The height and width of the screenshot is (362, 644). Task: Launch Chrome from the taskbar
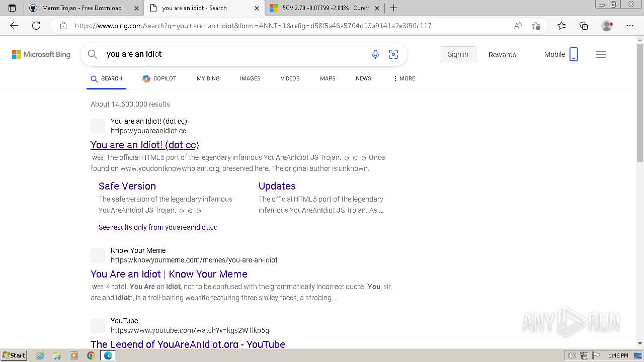91,355
